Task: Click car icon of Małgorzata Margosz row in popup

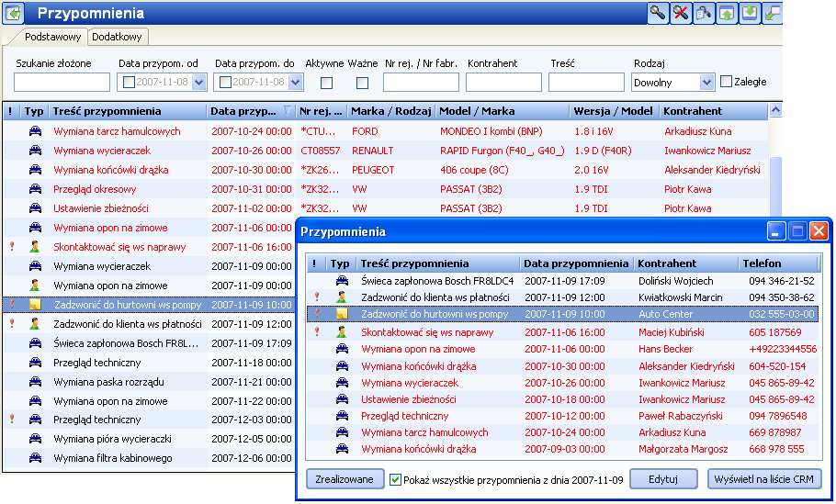Action: [x=342, y=449]
